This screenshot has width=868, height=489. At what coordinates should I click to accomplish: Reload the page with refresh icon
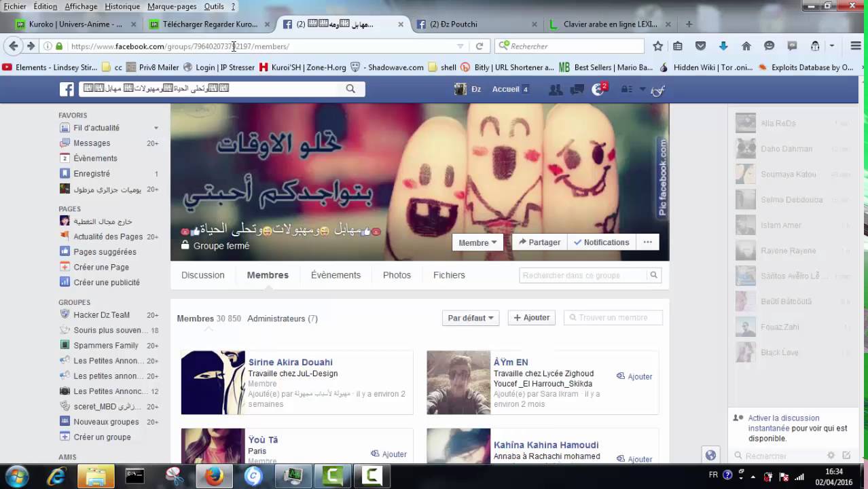click(480, 46)
